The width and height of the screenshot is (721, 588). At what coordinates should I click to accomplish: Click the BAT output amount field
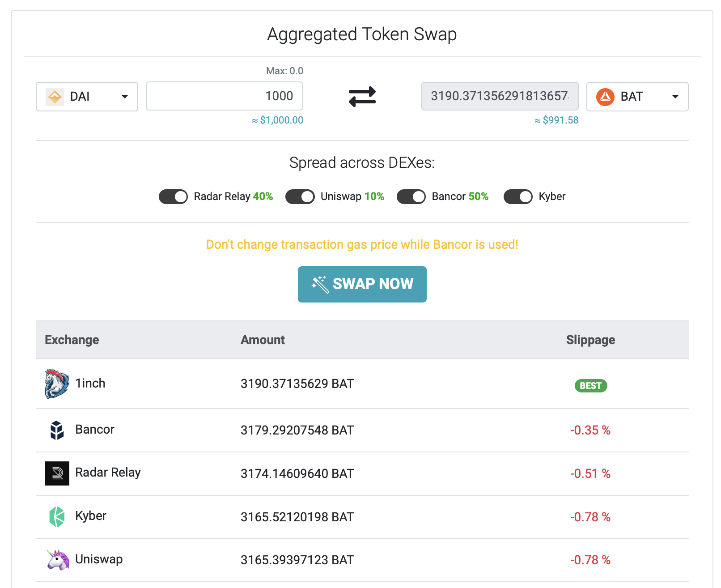click(x=500, y=96)
